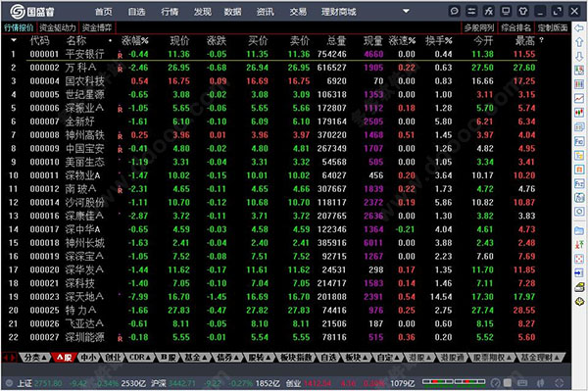Click the 多股同列 button
The width and height of the screenshot is (588, 391).
[479, 27]
